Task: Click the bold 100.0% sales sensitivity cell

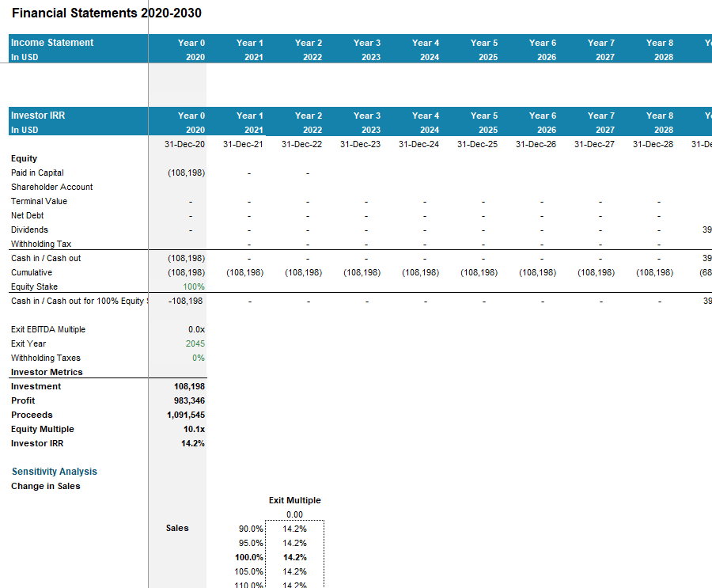Action: tap(249, 557)
